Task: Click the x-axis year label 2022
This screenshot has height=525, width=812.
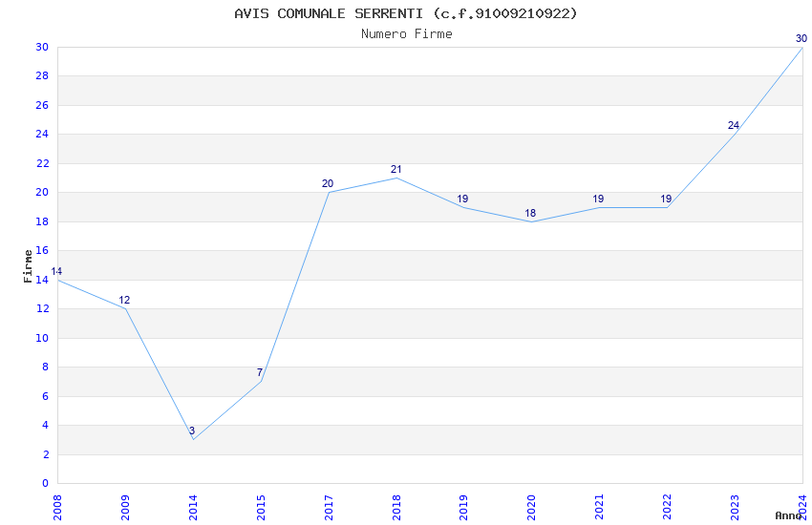Action: click(x=667, y=508)
